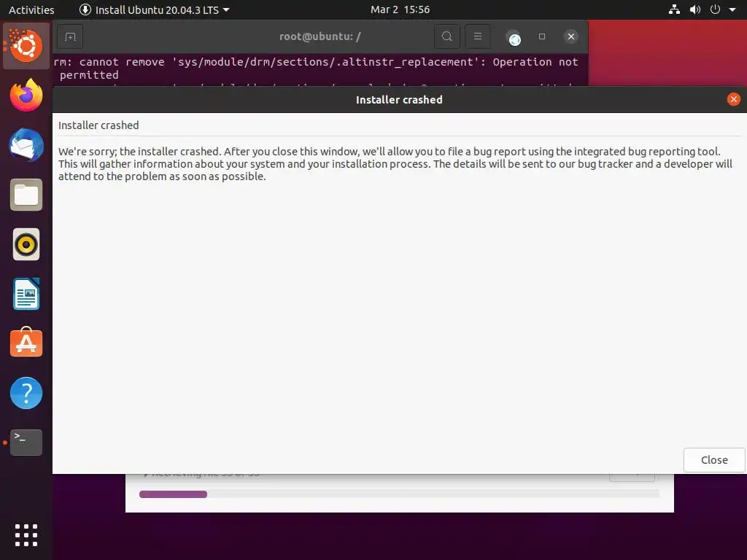747x560 pixels.
Task: Click the Installer crashed title bar
Action: tap(399, 99)
